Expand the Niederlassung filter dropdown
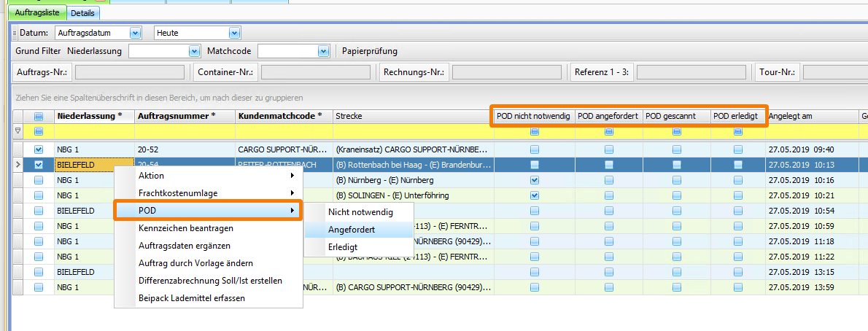This screenshot has height=331, width=868. click(194, 51)
